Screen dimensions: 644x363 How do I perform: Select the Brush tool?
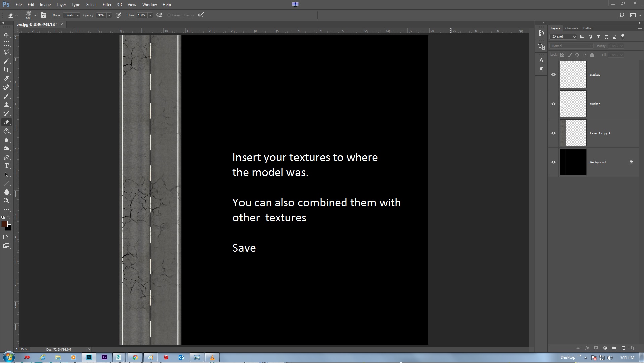pos(6,96)
